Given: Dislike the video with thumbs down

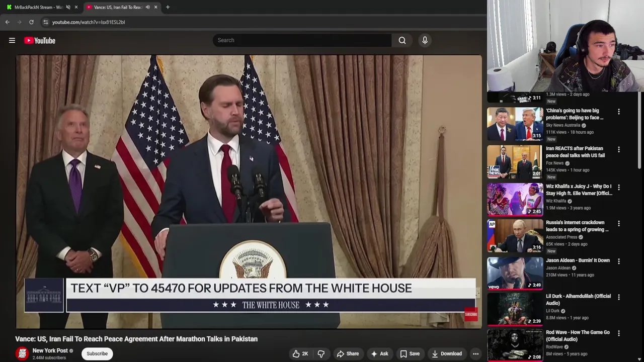Looking at the screenshot, I should [x=321, y=353].
